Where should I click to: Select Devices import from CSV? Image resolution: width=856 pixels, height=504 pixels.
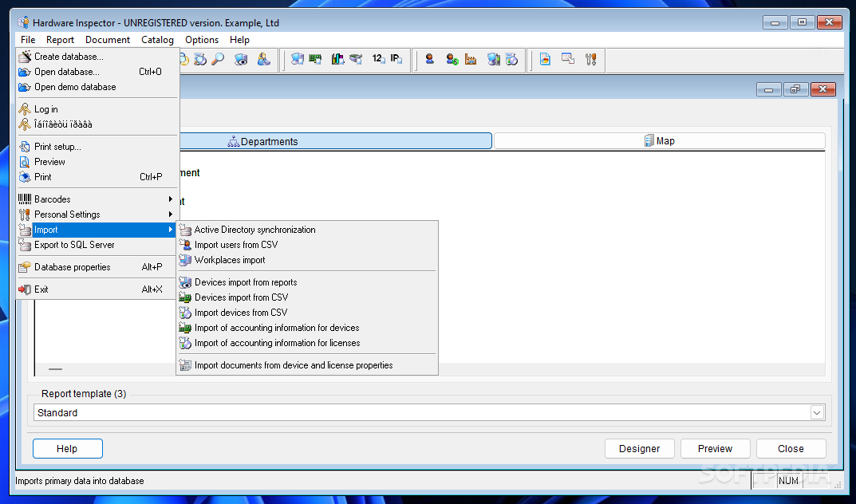pos(307,297)
